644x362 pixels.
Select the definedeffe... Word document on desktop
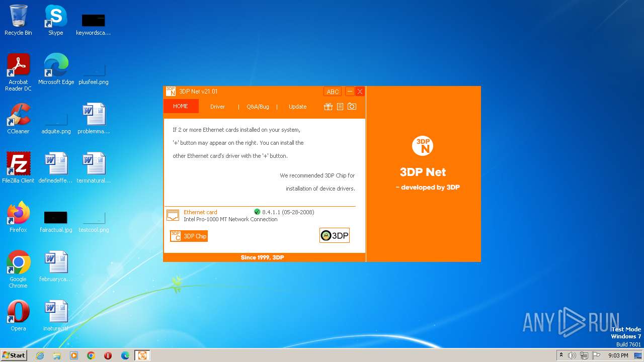coord(56,168)
